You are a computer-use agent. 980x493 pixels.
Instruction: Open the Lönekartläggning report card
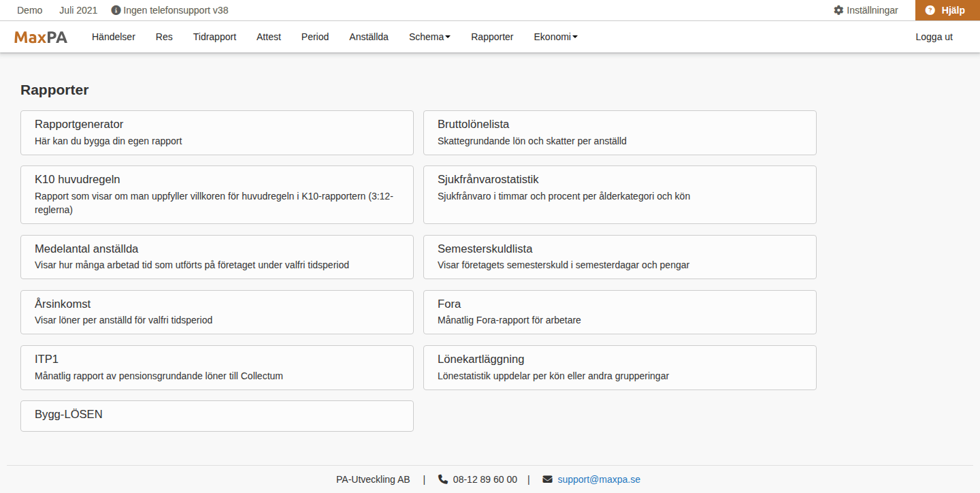point(620,368)
